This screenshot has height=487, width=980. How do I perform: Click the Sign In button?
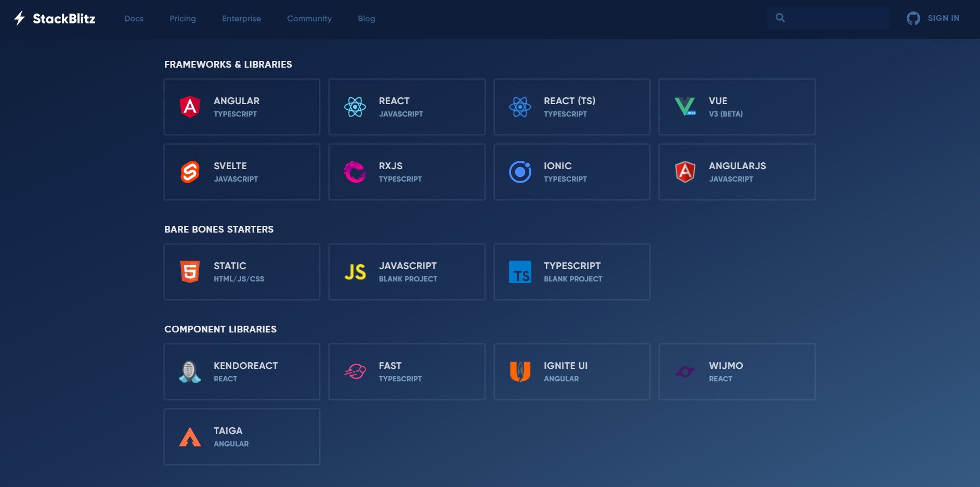tap(933, 18)
